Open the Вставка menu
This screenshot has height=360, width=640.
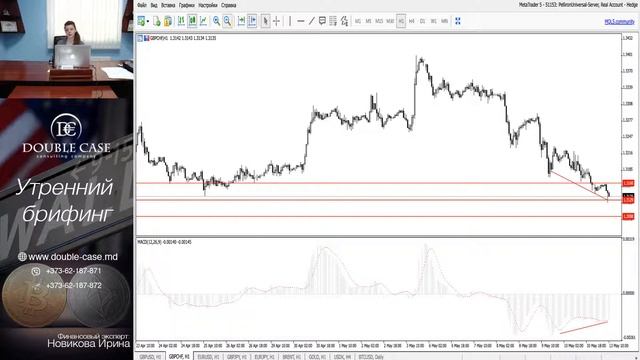point(168,5)
